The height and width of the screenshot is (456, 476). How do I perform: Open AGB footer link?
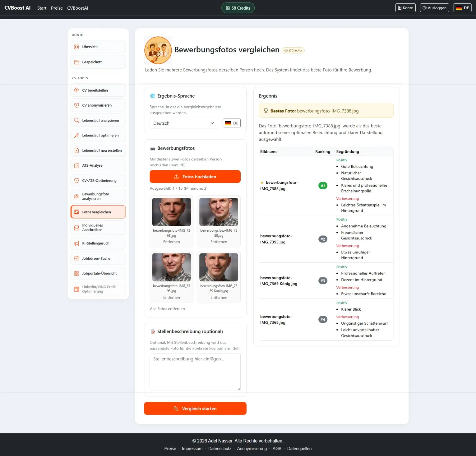point(277,449)
